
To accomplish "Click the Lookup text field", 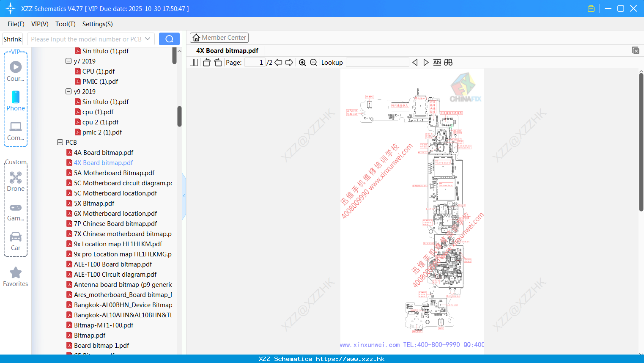I will [x=378, y=63].
